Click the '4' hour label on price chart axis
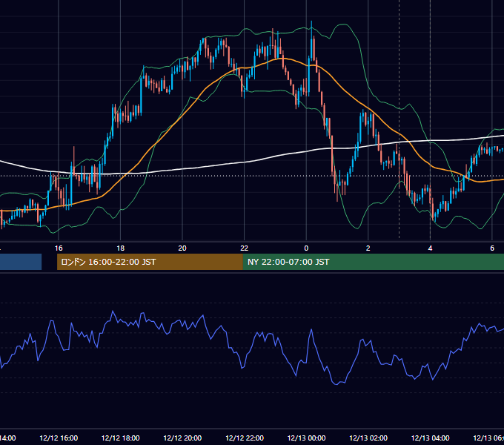 tap(430, 248)
